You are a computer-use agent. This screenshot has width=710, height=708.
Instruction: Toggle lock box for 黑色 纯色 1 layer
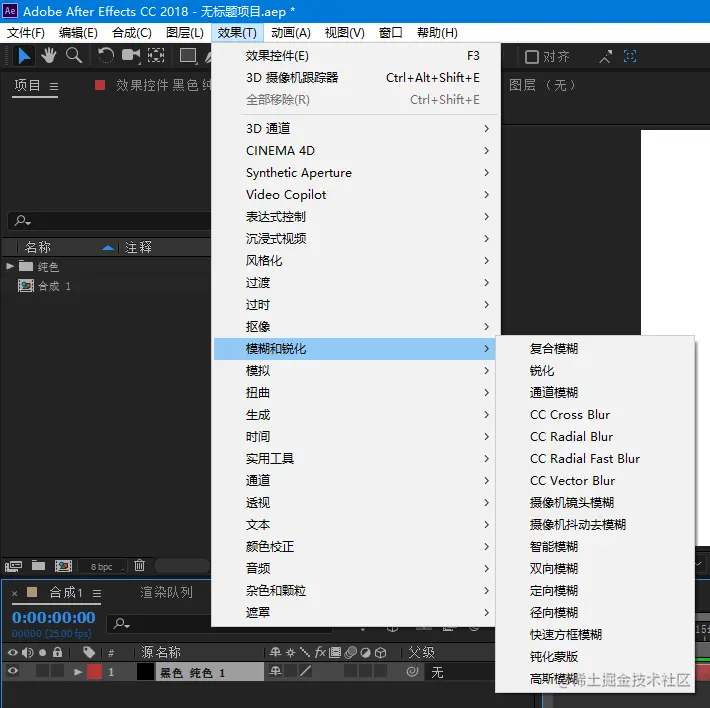(x=57, y=672)
